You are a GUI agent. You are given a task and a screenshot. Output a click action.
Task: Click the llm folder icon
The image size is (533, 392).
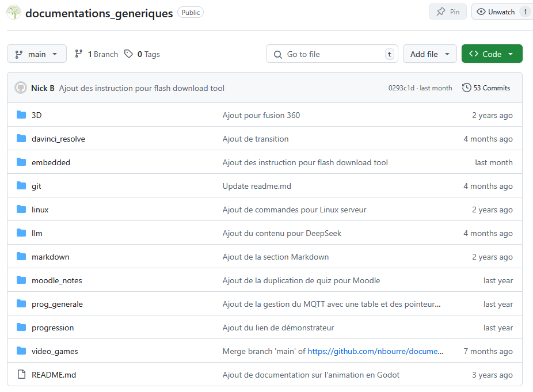click(21, 233)
